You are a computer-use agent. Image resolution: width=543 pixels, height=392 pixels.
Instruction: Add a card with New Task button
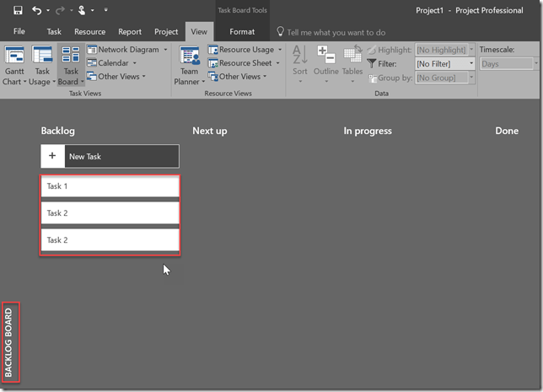tap(110, 156)
